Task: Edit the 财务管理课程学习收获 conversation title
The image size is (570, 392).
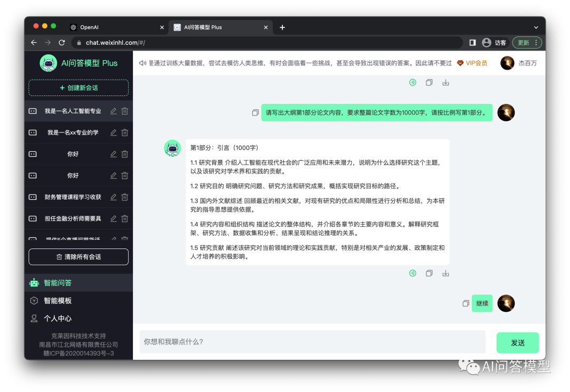Action: click(x=114, y=197)
